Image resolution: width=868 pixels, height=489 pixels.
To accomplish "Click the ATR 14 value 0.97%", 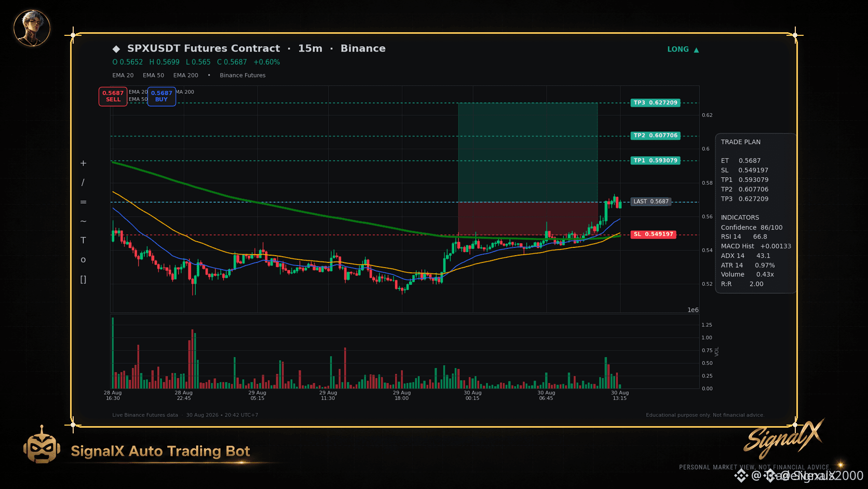I will (765, 265).
